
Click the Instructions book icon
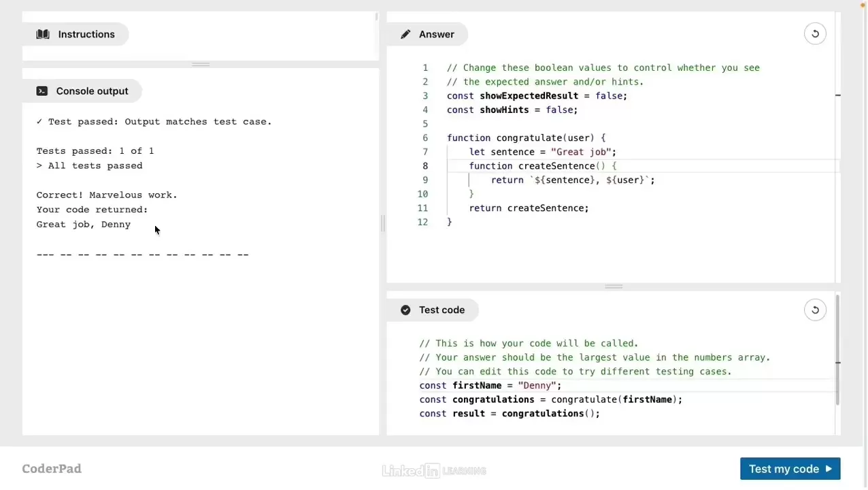43,35
